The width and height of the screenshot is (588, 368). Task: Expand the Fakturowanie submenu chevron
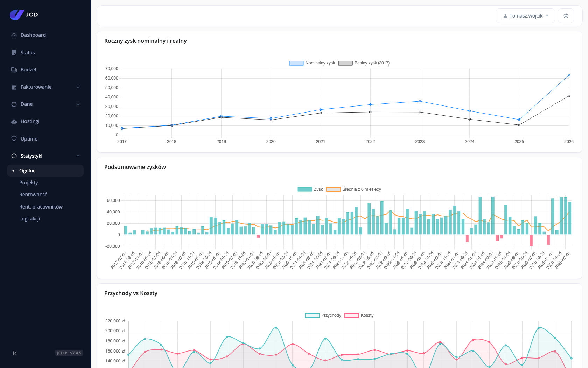[78, 87]
